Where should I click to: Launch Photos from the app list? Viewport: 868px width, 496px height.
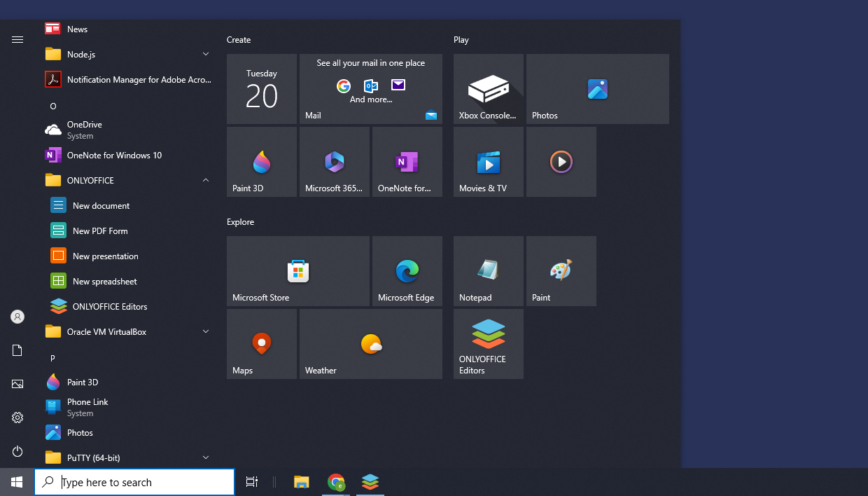(x=127, y=432)
